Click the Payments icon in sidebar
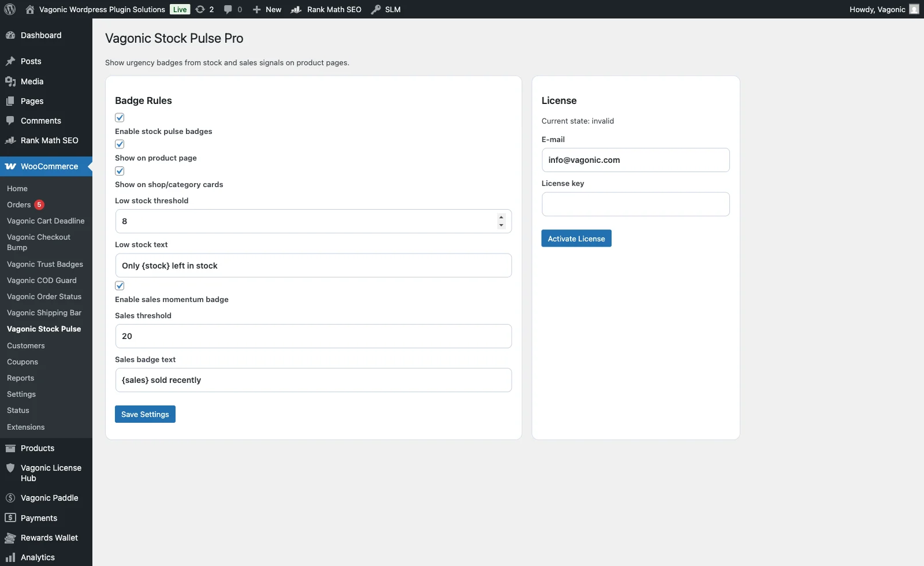Screen dimensions: 924x566 [x=10, y=518]
